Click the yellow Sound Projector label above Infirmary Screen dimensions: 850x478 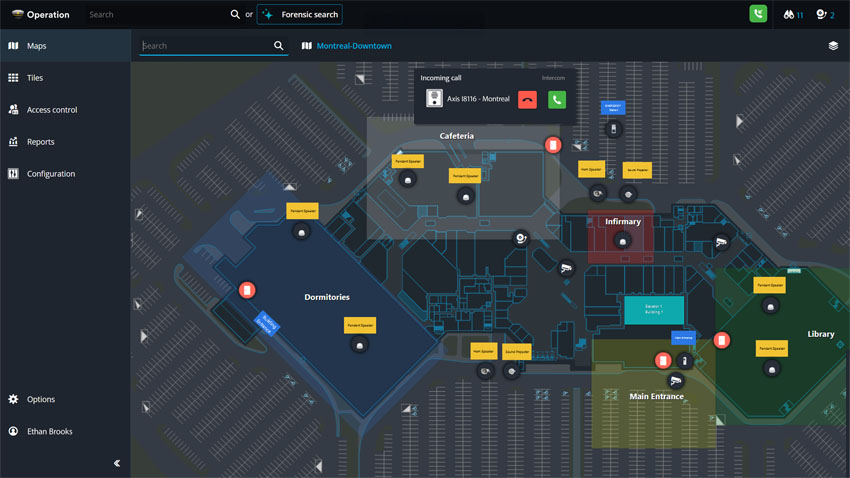[x=638, y=170]
